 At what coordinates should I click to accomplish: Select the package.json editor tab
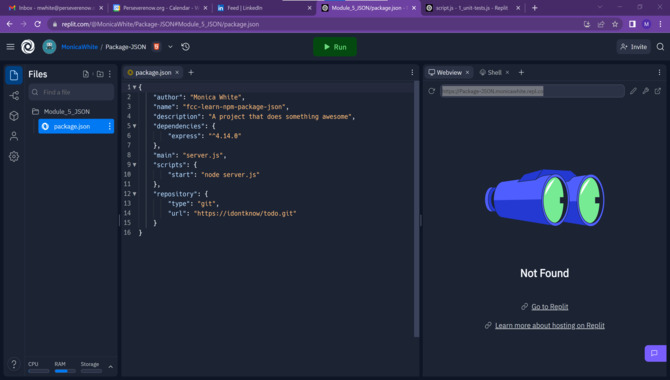149,73
